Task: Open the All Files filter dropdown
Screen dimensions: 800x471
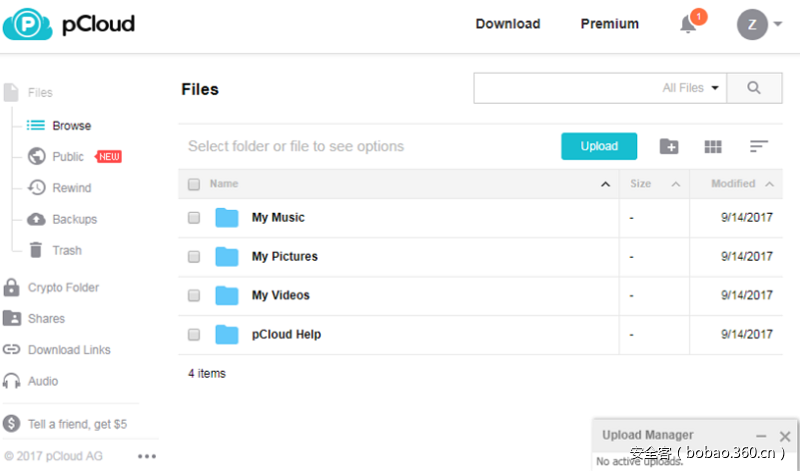Action: 691,88
